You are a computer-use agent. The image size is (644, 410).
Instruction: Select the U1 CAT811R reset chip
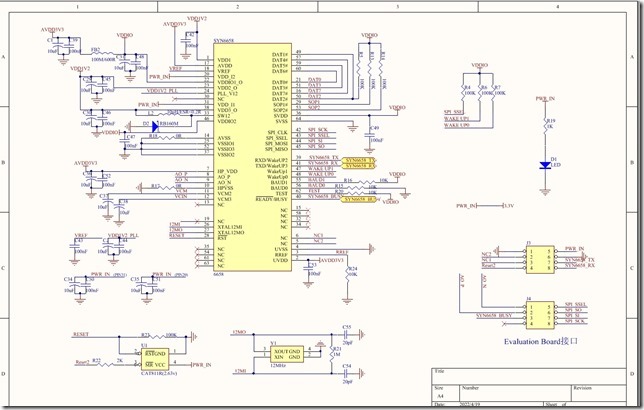click(x=155, y=359)
